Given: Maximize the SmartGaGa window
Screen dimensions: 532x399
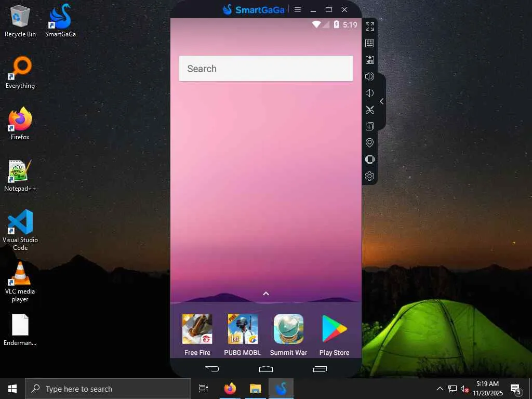Looking at the screenshot, I should (x=329, y=9).
